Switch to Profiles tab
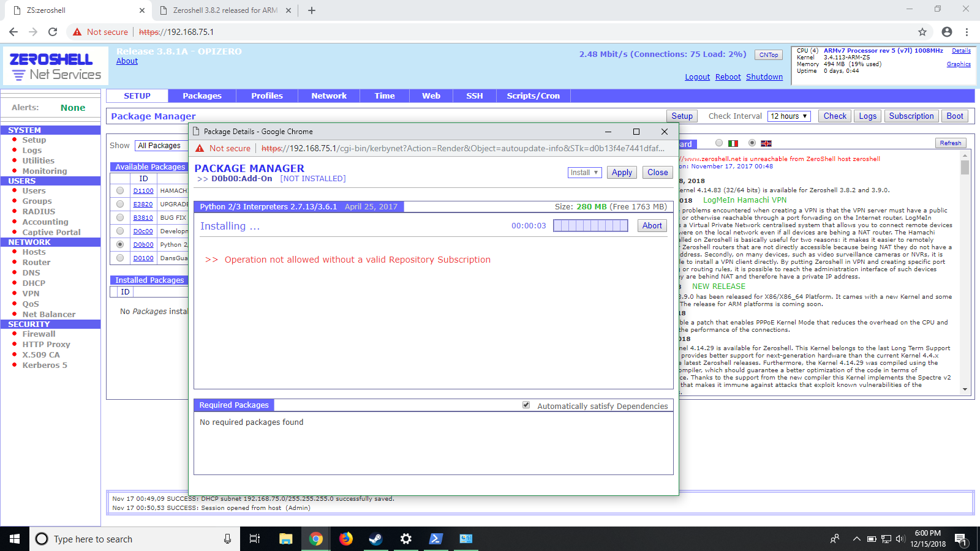This screenshot has height=551, width=980. pos(267,96)
